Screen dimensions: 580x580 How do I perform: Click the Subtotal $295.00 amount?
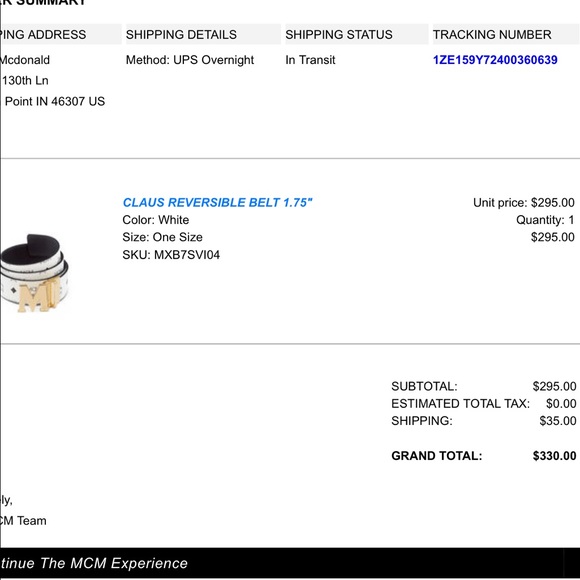coord(554,387)
